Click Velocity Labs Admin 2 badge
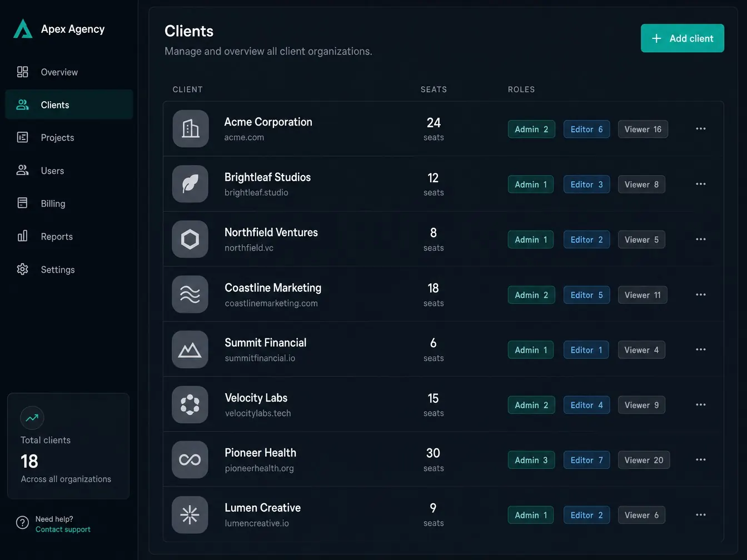This screenshot has height=560, width=747. coord(531,405)
